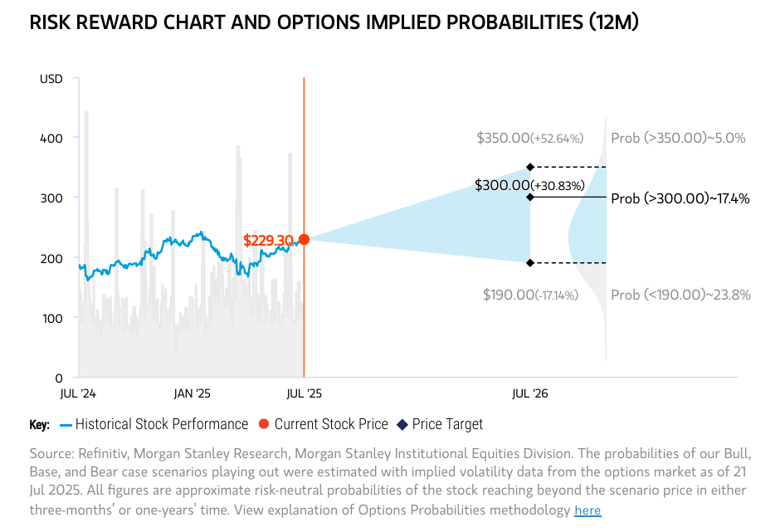Click the JAN '25 axis label
The image size is (780, 532).
click(x=192, y=393)
